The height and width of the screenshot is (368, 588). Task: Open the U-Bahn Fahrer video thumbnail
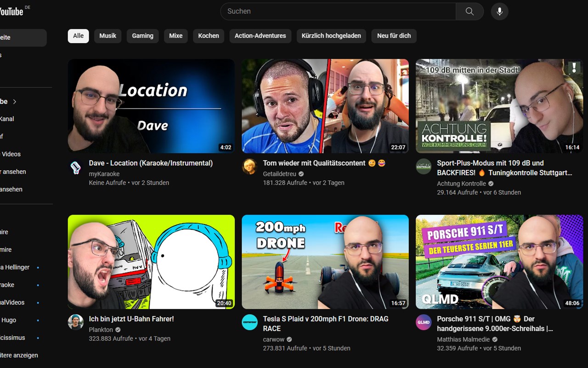[x=151, y=262]
